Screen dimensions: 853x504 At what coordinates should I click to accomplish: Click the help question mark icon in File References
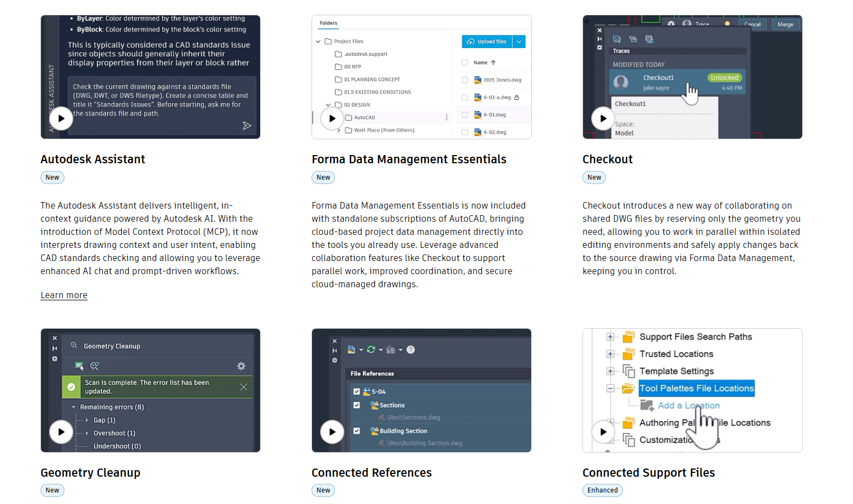pyautogui.click(x=411, y=349)
